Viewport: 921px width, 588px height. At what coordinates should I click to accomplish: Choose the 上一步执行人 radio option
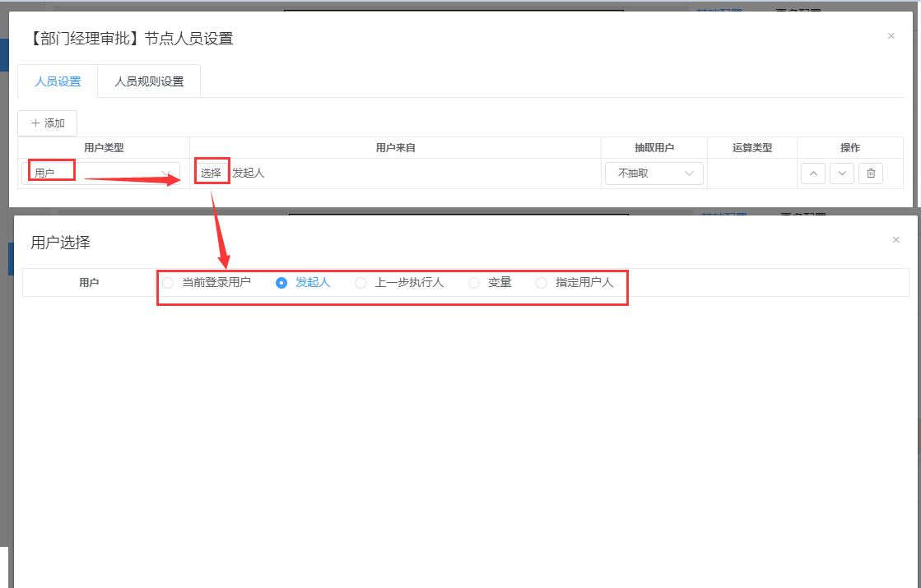pos(399,283)
